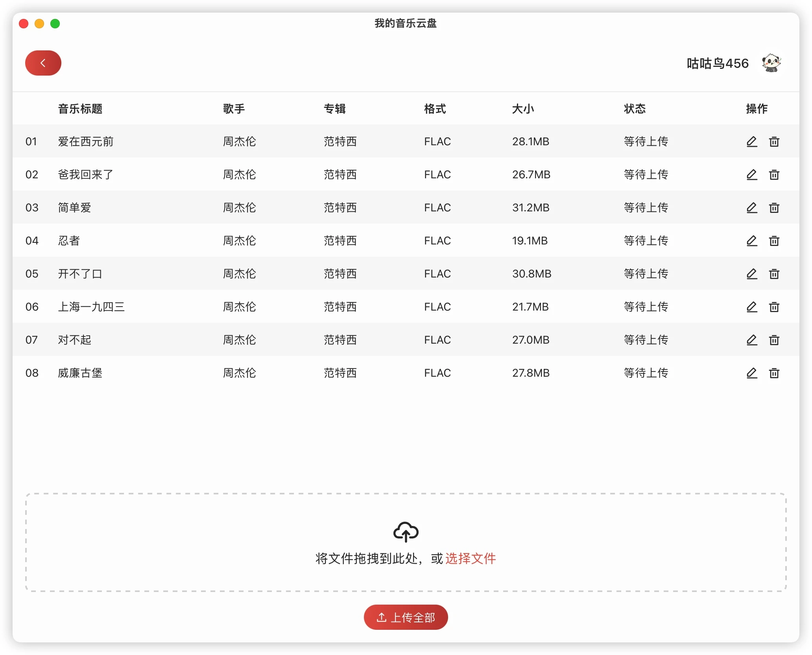Delete the song 简单爱
Image resolution: width=812 pixels, height=655 pixels.
(x=774, y=207)
